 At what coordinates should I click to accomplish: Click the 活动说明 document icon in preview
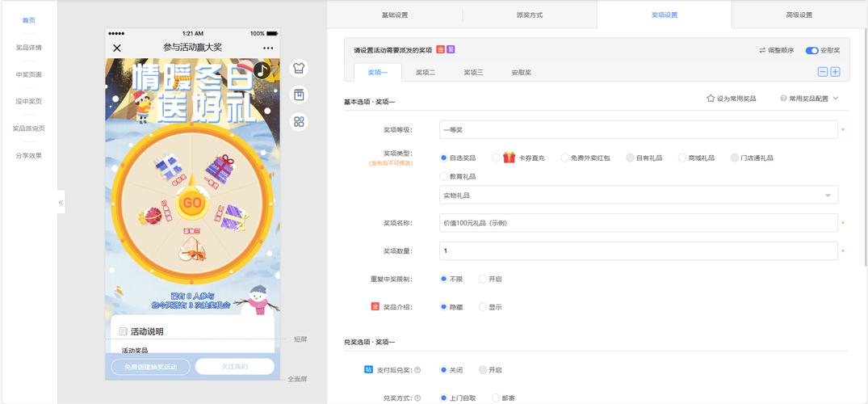coord(124,331)
